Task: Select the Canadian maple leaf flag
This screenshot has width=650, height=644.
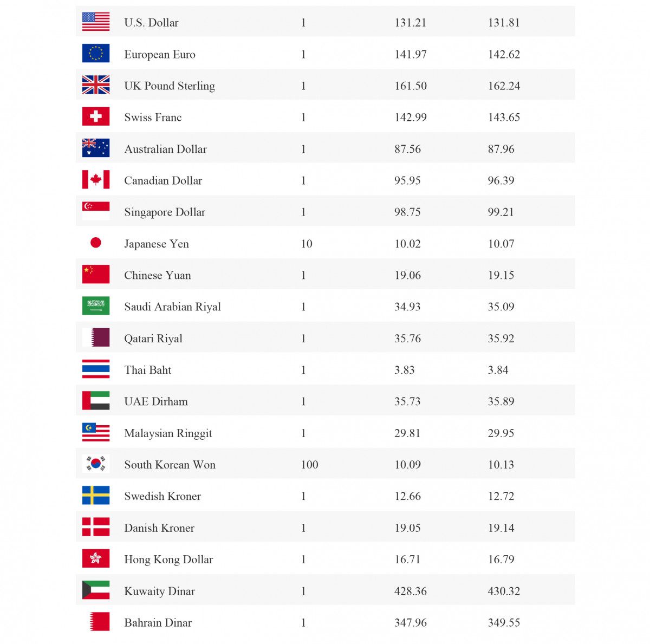Action: [96, 180]
